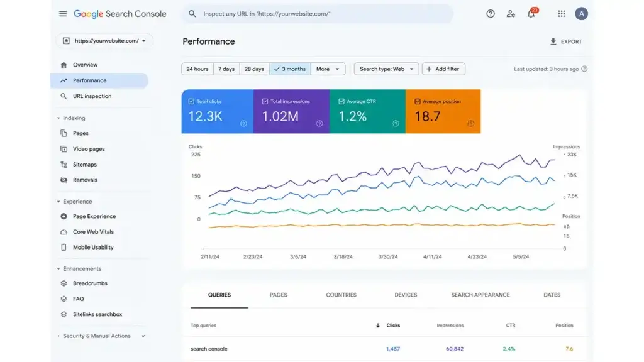Click the Performance trend icon
Screen dimensions: 644x362
(64, 80)
